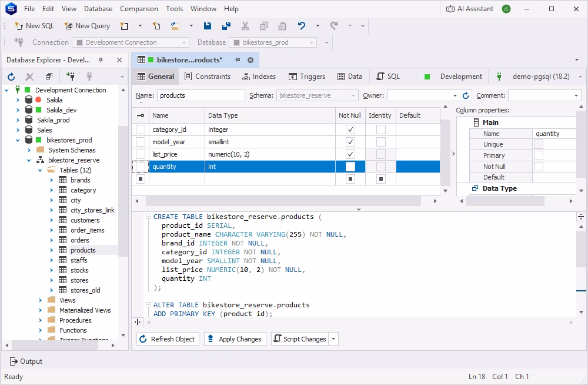Toggle Not Null for model_year

[x=350, y=142]
